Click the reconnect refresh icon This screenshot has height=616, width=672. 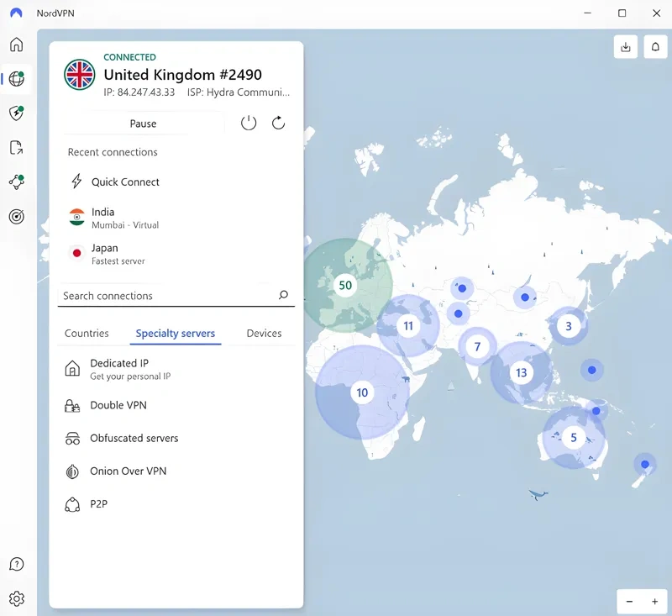pyautogui.click(x=278, y=123)
